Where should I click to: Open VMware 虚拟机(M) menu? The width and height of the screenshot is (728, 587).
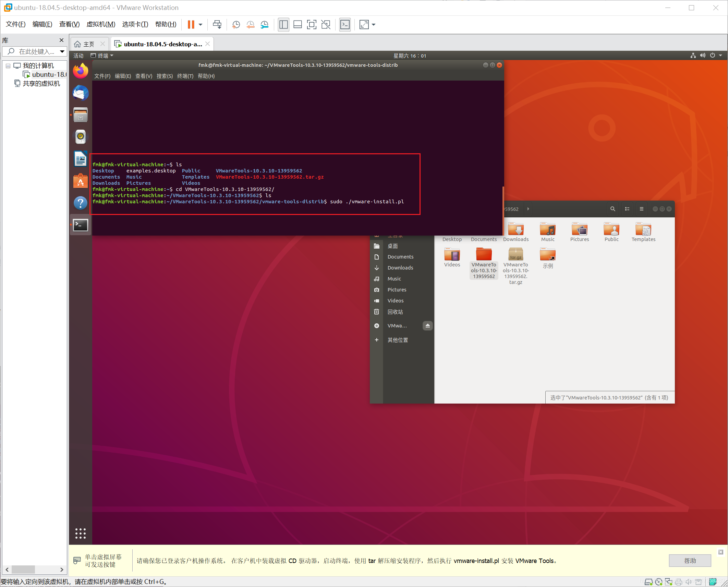coord(101,24)
